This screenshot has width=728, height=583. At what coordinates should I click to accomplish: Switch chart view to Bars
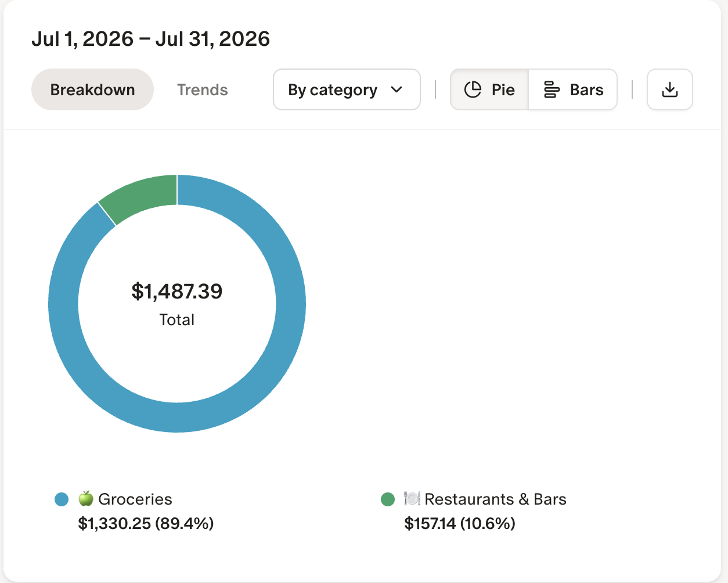(572, 89)
